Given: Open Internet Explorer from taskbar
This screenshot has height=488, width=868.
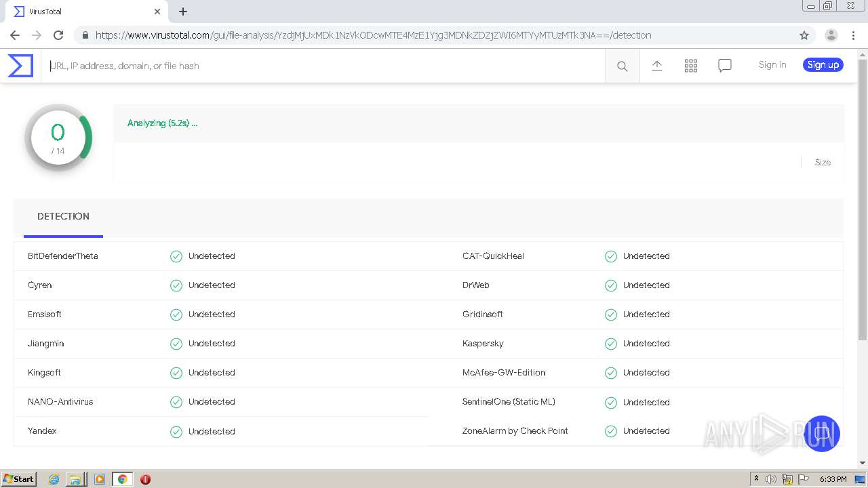Looking at the screenshot, I should (x=54, y=479).
